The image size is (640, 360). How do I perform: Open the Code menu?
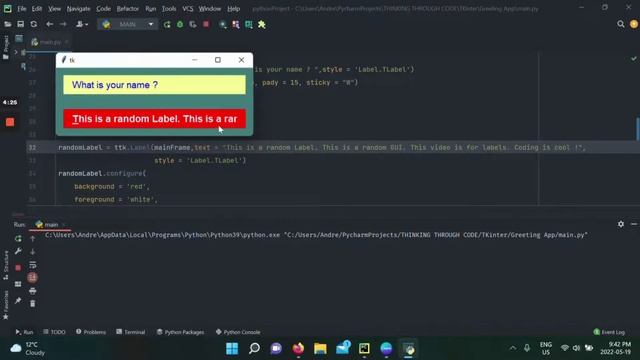click(x=103, y=9)
